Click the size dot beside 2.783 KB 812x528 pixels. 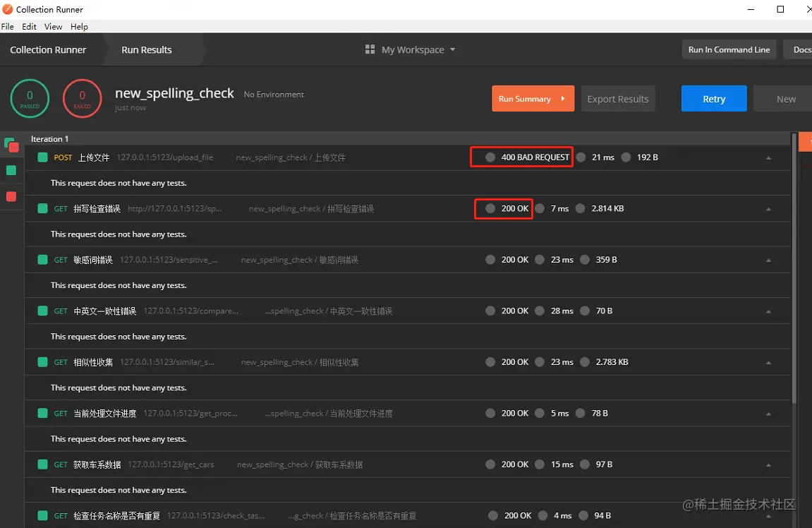click(585, 361)
